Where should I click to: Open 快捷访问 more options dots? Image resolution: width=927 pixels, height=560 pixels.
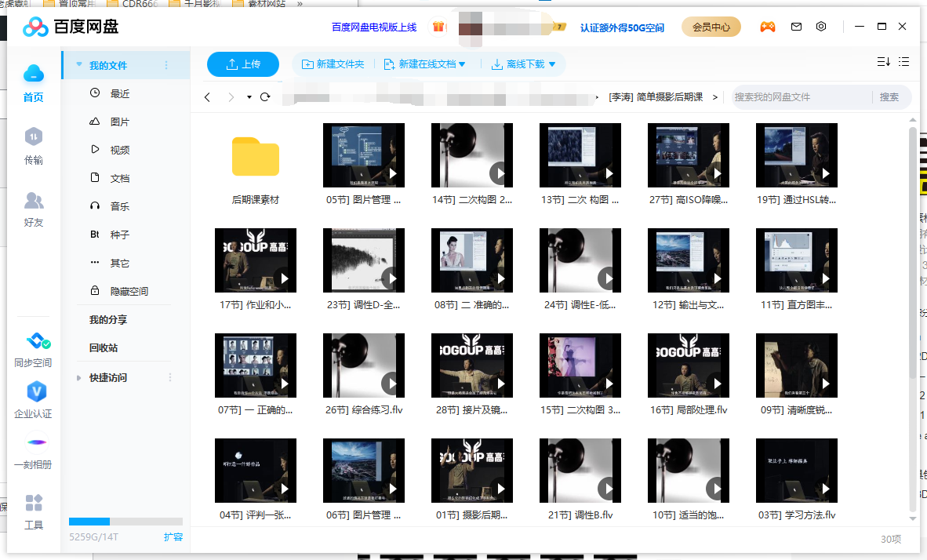pos(170,377)
